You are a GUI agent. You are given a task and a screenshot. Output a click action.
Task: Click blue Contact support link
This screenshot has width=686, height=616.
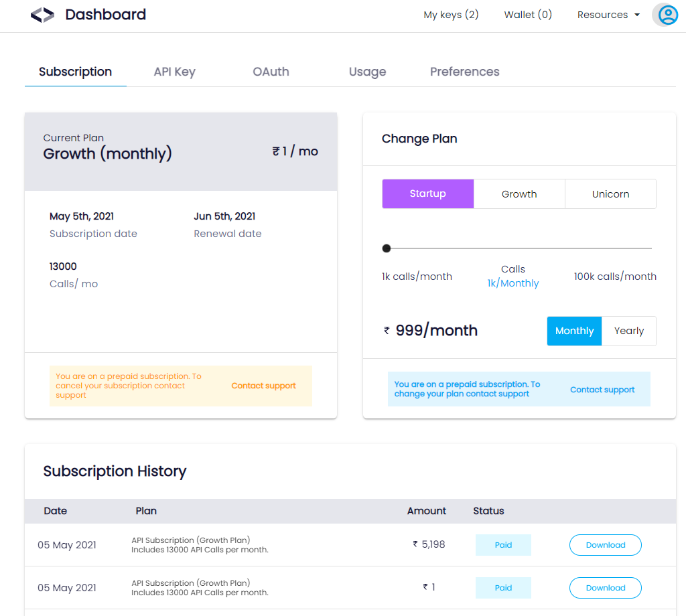(x=602, y=390)
